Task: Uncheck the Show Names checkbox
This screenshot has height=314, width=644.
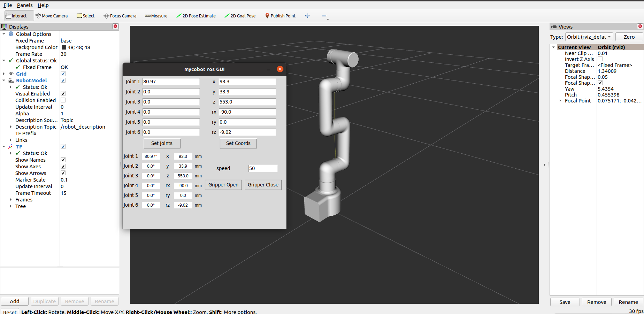Action: [x=63, y=160]
